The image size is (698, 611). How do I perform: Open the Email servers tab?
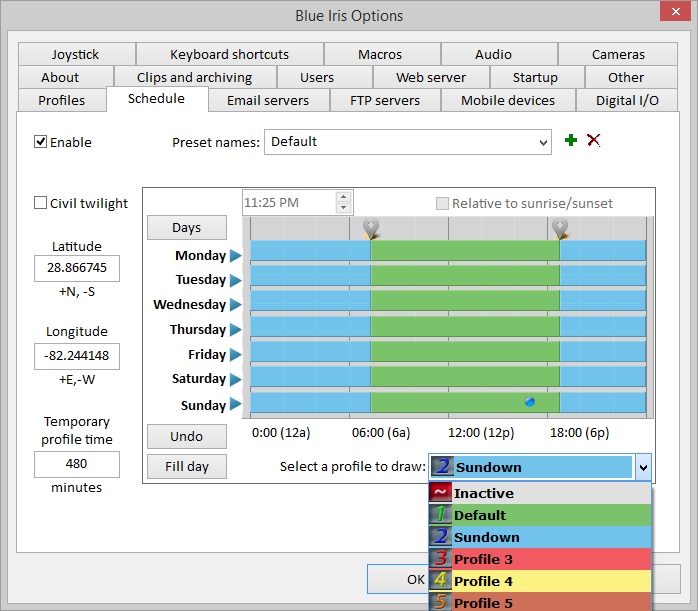(268, 100)
